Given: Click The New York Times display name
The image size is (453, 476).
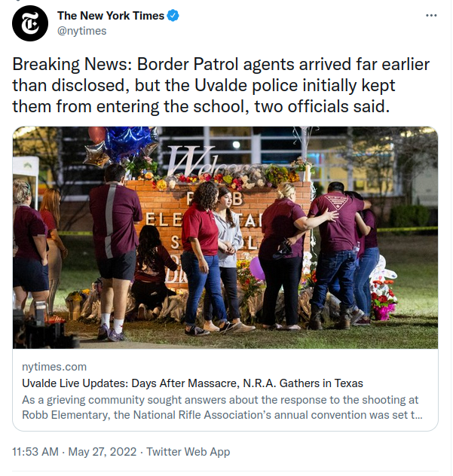Looking at the screenshot, I should tap(111, 16).
